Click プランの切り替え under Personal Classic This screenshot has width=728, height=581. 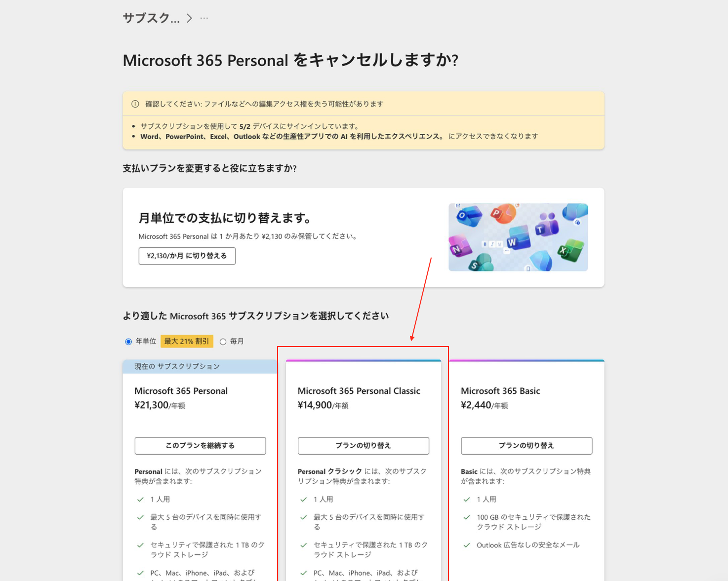point(363,446)
